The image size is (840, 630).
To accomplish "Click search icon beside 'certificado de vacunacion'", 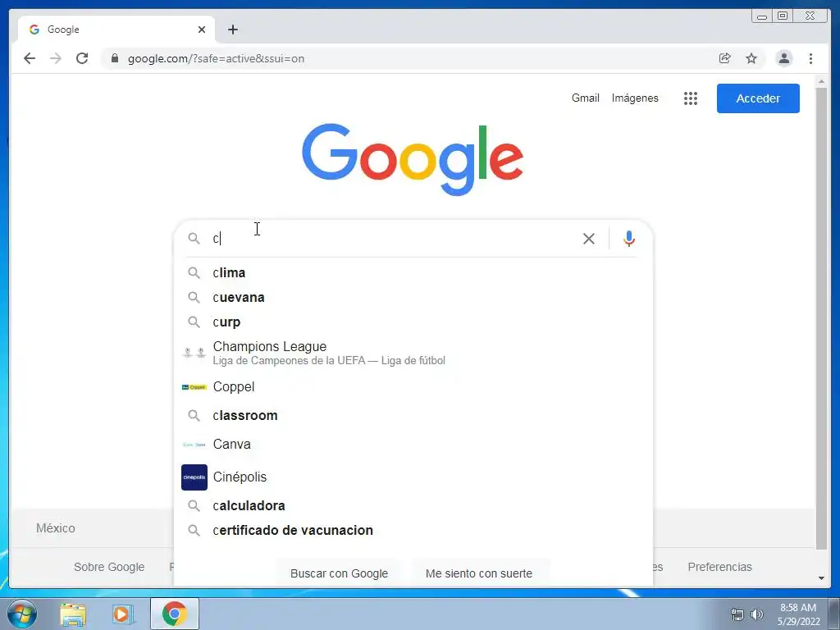I will (194, 531).
